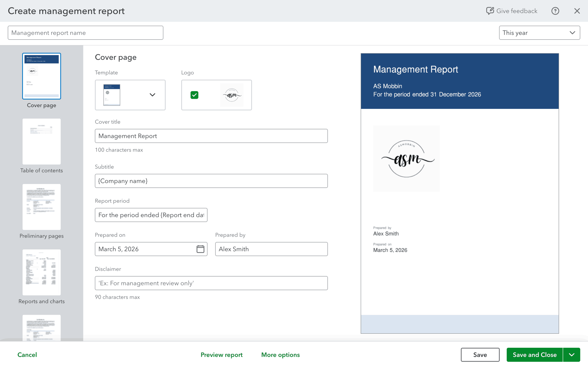This screenshot has height=368, width=588.
Task: Click the asm logo image in Logo box
Action: 232,95
